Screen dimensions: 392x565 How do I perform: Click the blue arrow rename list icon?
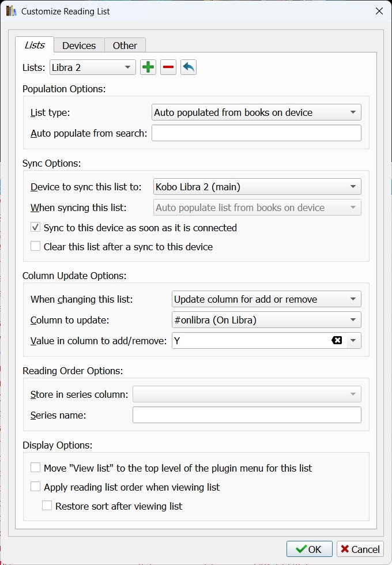(189, 67)
